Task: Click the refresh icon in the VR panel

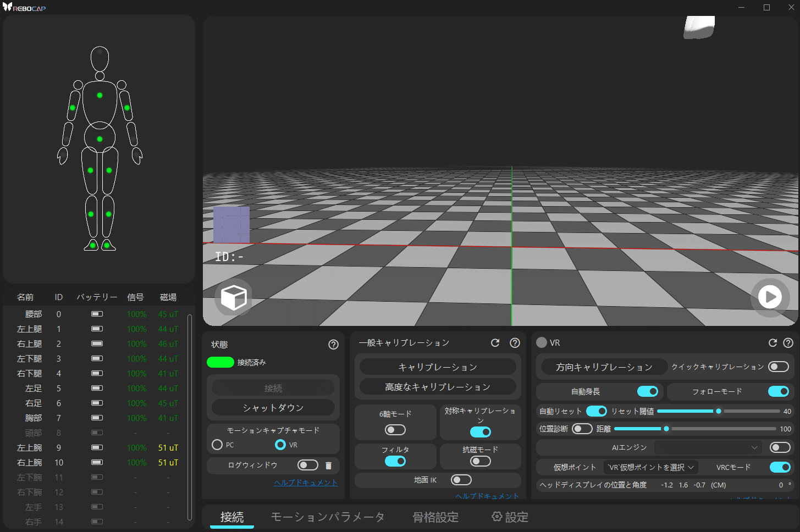Action: point(773,342)
